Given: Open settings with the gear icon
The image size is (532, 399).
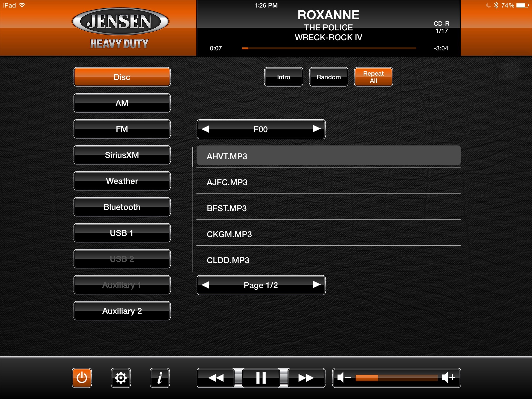Looking at the screenshot, I should point(121,378).
